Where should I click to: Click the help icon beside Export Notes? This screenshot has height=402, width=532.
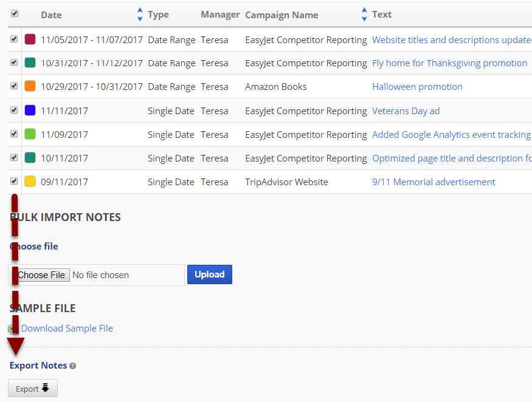point(73,366)
